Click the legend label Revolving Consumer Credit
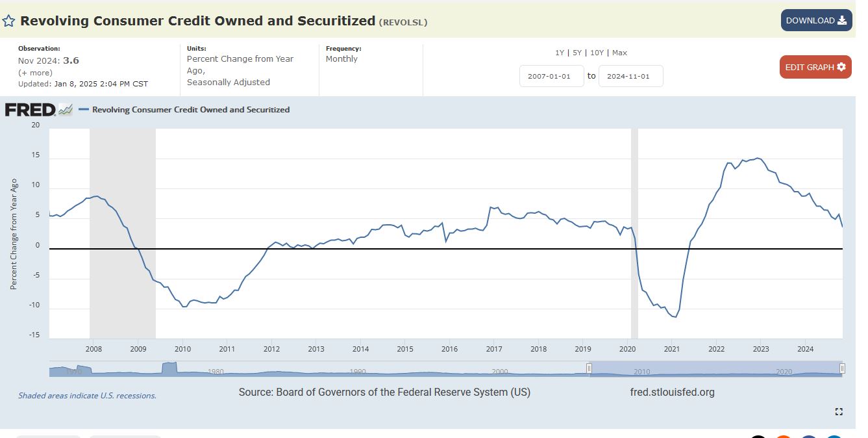 pos(191,110)
